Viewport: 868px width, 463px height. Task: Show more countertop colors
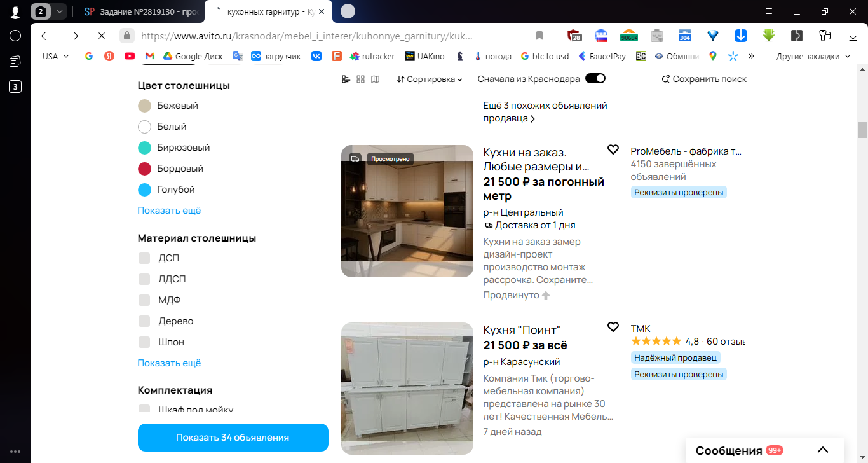coord(169,211)
